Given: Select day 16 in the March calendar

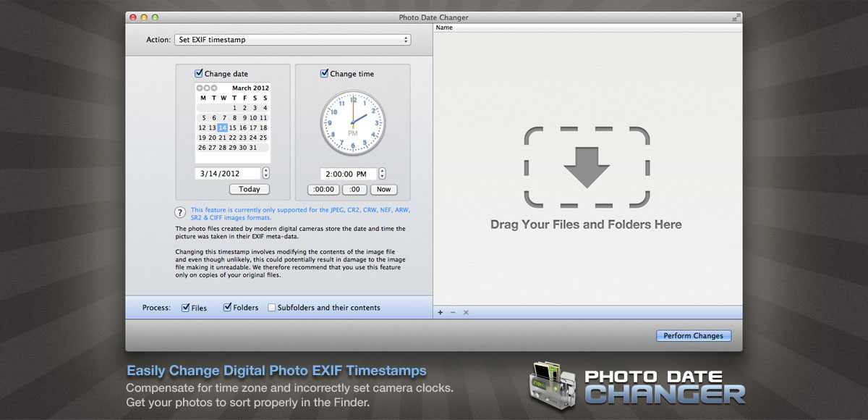Looking at the screenshot, I should [244, 127].
